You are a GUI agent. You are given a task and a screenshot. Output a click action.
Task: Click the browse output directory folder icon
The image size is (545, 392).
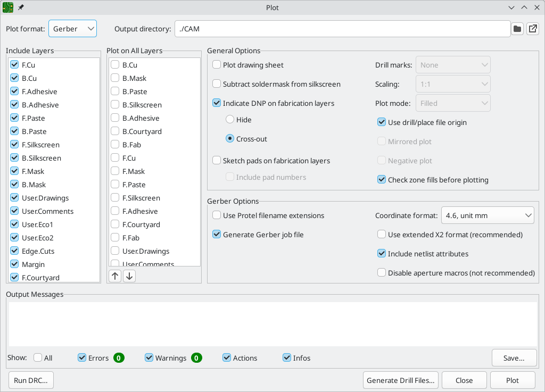[x=517, y=29]
